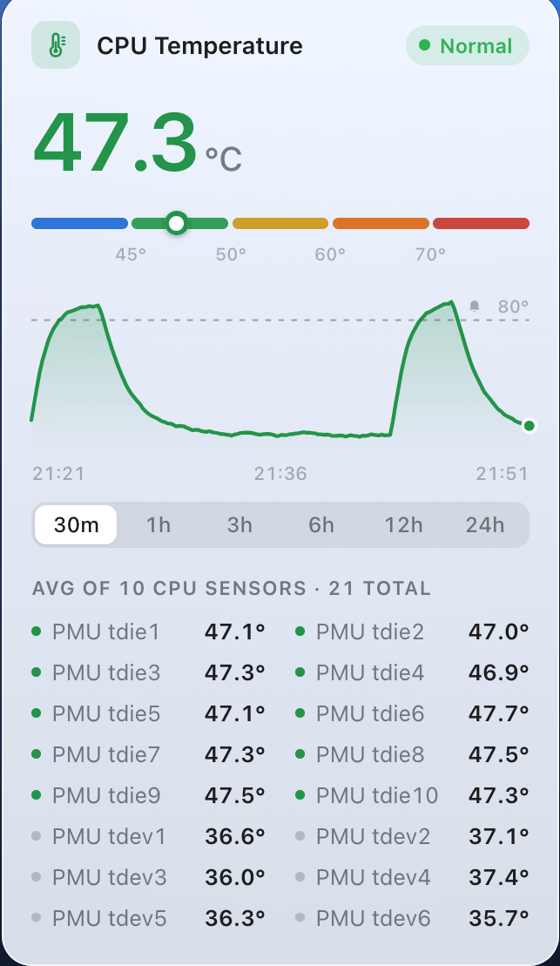Click the blue segment of temperature scale
Viewport: 560px width, 966px height.
tap(79, 223)
